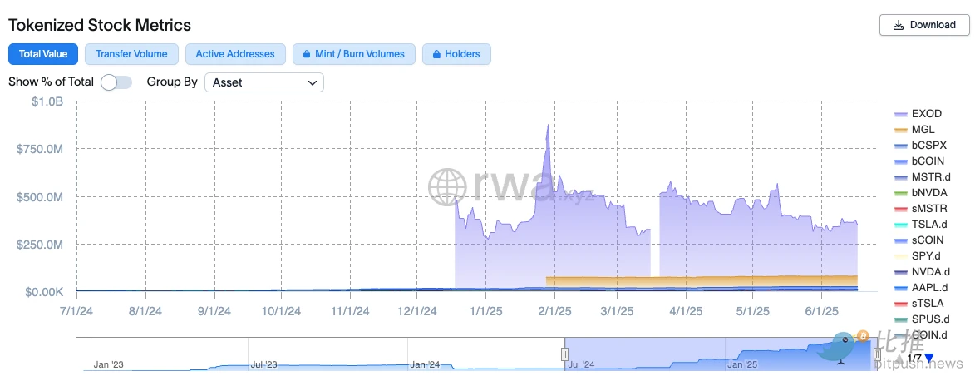Toggle AAPL.d legend entry
The width and height of the screenshot is (980, 386).
point(921,288)
